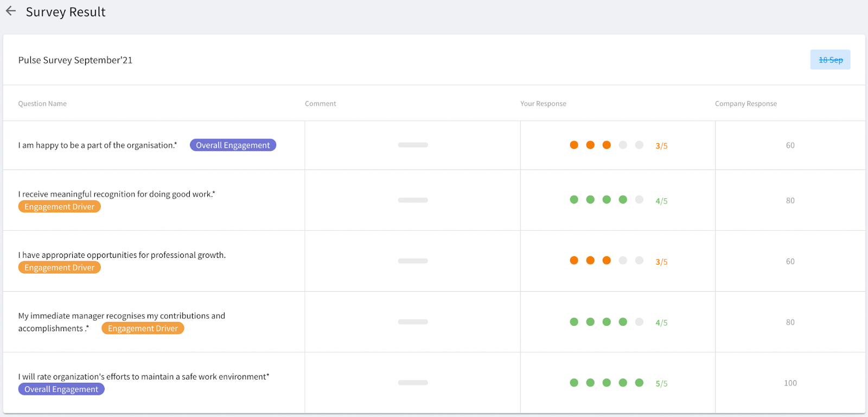Click question about maintaining a safe work environment
868x417 pixels.
click(x=144, y=376)
